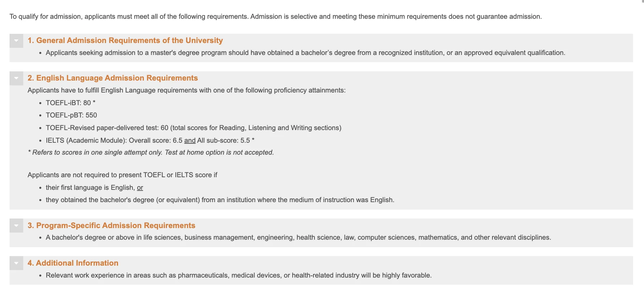
Task: Collapse the English Language Admission Requirements arrow
Action: [x=16, y=78]
